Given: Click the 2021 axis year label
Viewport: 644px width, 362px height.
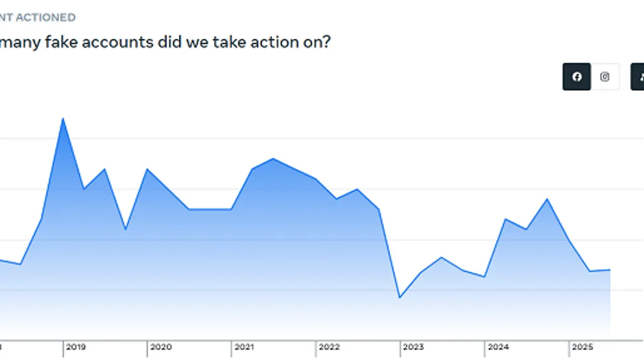Looking at the screenshot, I should click(x=244, y=348).
